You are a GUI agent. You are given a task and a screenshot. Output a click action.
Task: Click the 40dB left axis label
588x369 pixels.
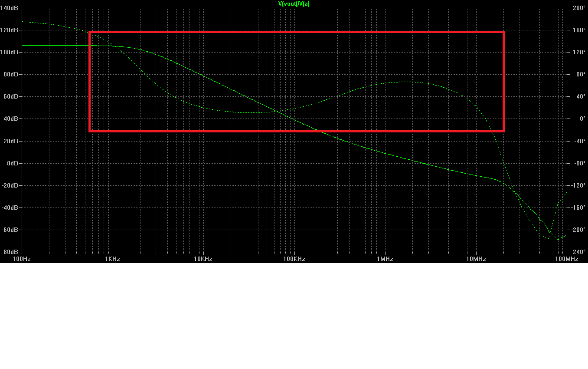coord(12,119)
